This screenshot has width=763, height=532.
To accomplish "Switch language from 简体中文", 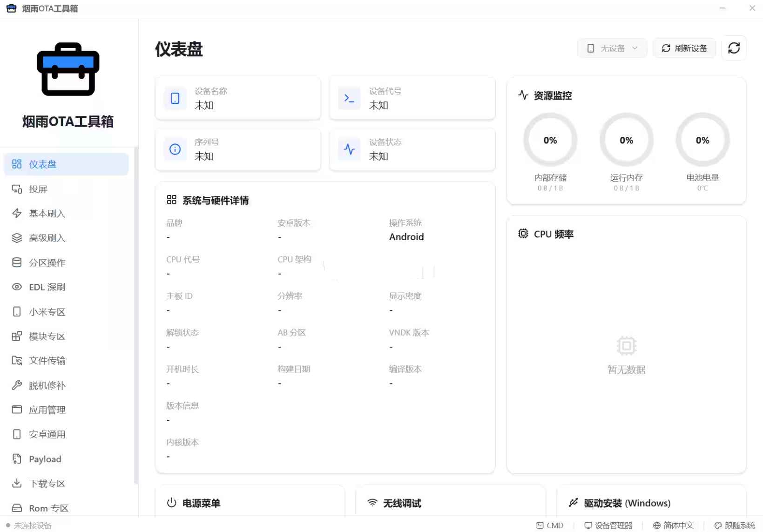I will coord(672,525).
